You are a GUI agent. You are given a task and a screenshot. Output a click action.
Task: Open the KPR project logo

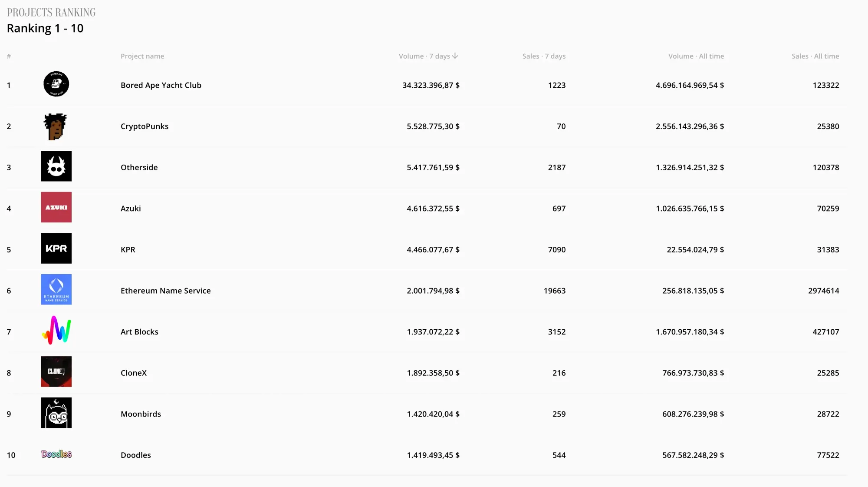point(56,248)
